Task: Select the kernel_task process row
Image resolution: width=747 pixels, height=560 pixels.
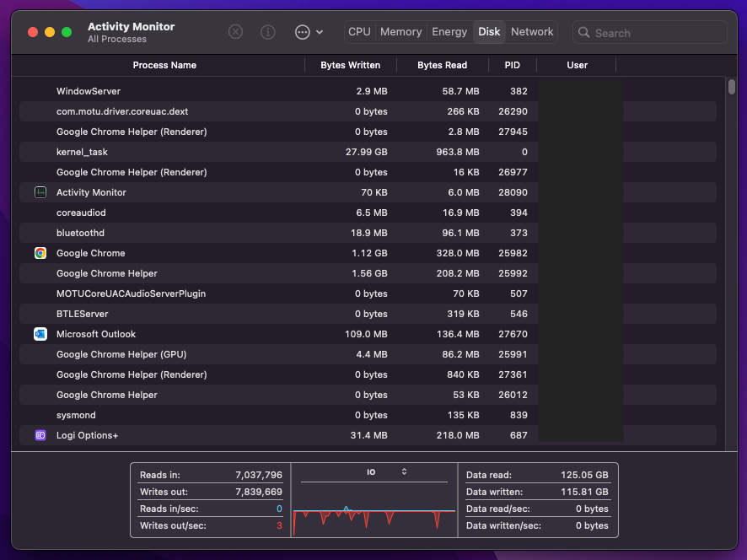Action: [x=368, y=152]
